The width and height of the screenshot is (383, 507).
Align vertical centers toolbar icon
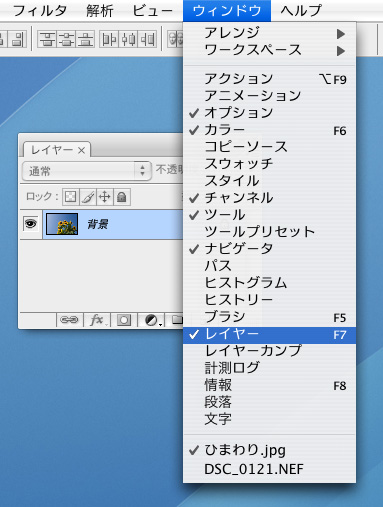click(x=67, y=39)
